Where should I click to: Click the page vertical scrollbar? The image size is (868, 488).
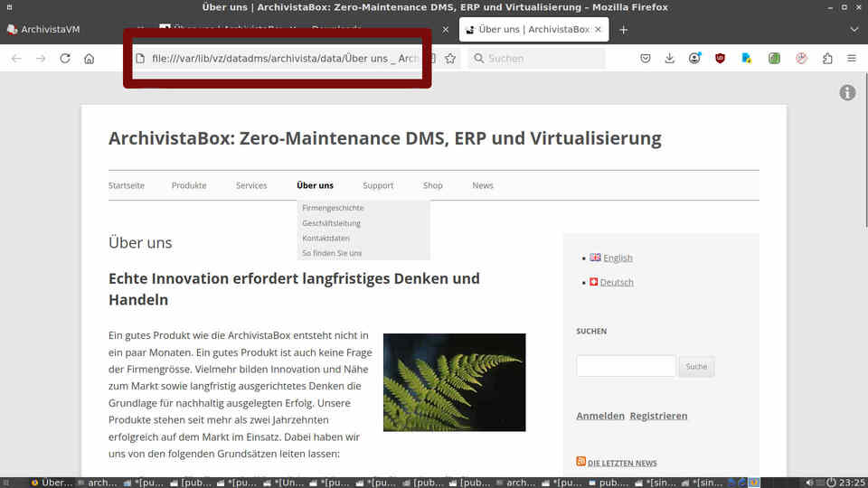tap(865, 149)
